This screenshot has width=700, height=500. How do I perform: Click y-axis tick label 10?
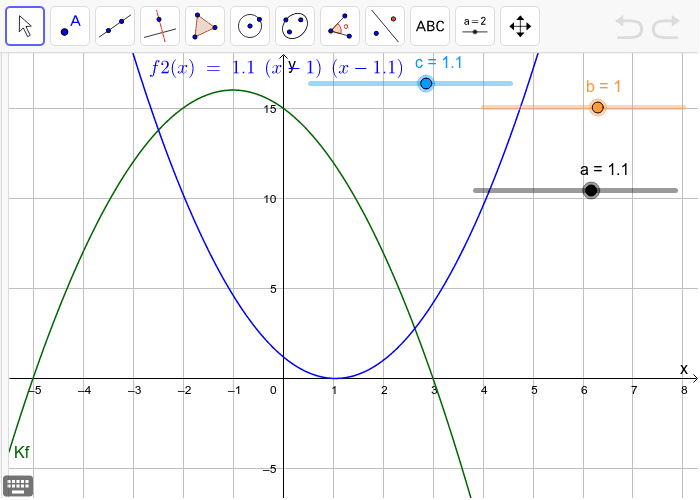point(270,199)
